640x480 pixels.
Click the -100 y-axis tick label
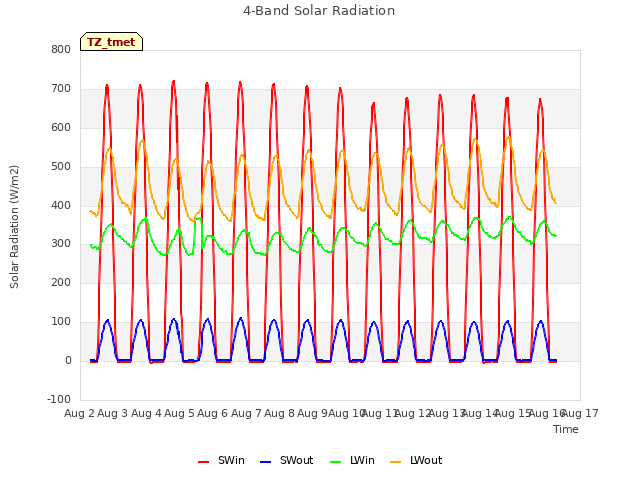coord(59,399)
